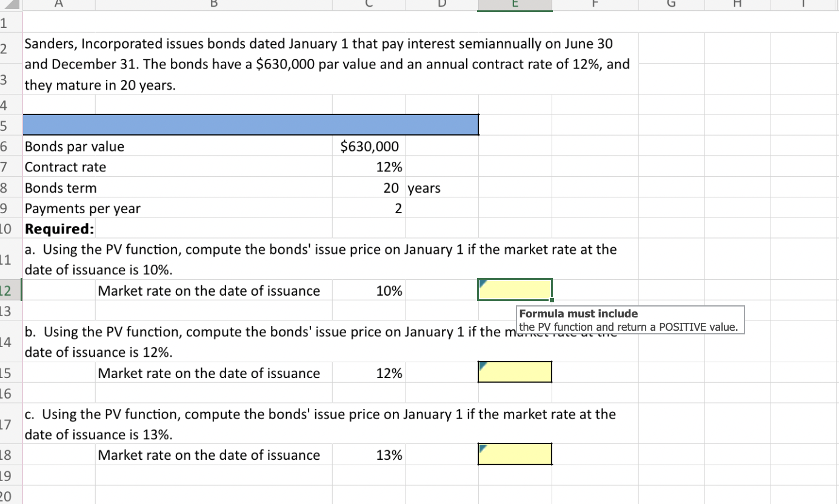Click the Select All corner above row 1
The image size is (839, 504).
point(10,4)
